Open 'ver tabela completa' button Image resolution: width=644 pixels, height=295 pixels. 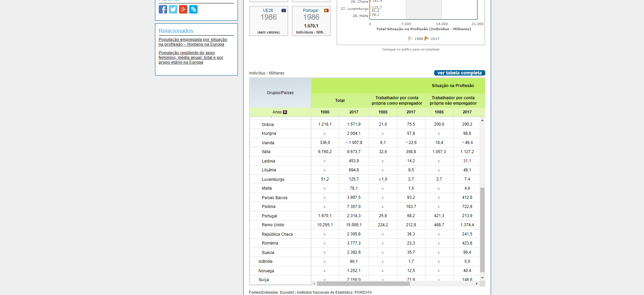[459, 73]
